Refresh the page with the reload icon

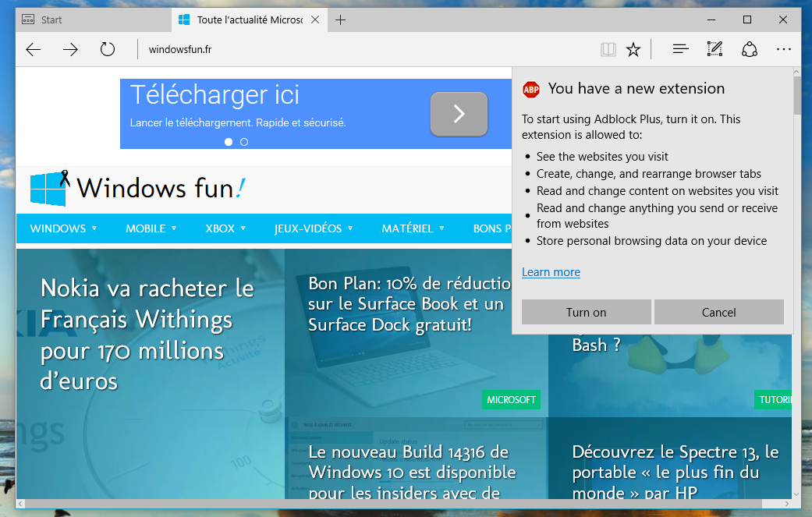[108, 50]
